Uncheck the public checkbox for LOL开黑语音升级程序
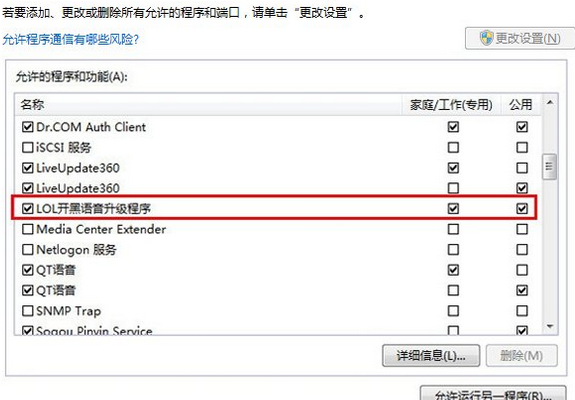Image resolution: width=575 pixels, height=400 pixels. tap(522, 209)
